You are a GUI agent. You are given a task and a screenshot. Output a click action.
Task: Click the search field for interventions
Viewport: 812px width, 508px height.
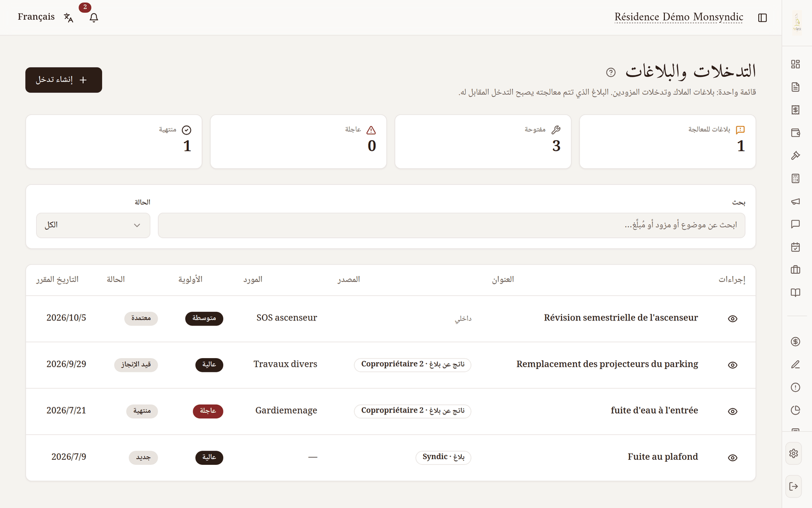coord(451,225)
